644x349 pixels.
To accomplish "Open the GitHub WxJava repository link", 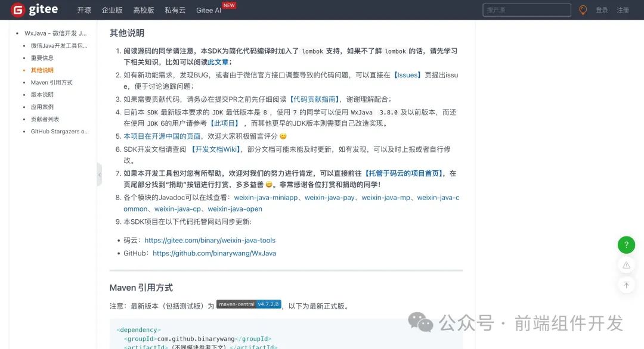I will tap(214, 253).
